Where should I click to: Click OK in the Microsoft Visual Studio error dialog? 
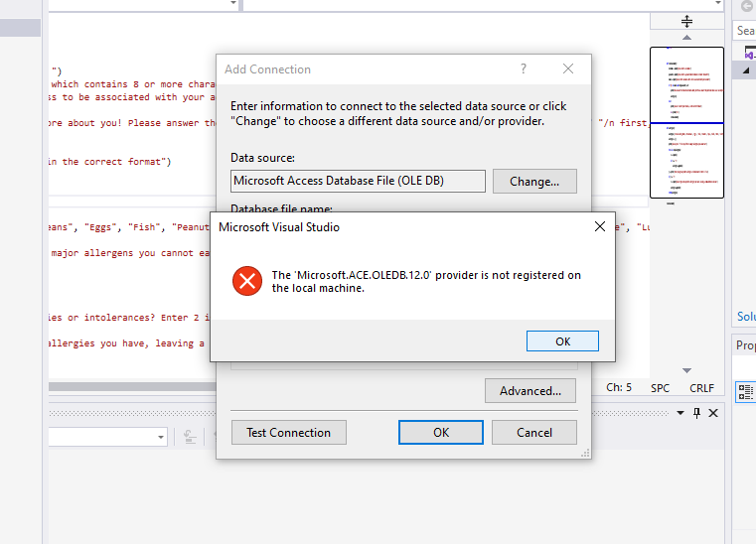[x=562, y=341]
